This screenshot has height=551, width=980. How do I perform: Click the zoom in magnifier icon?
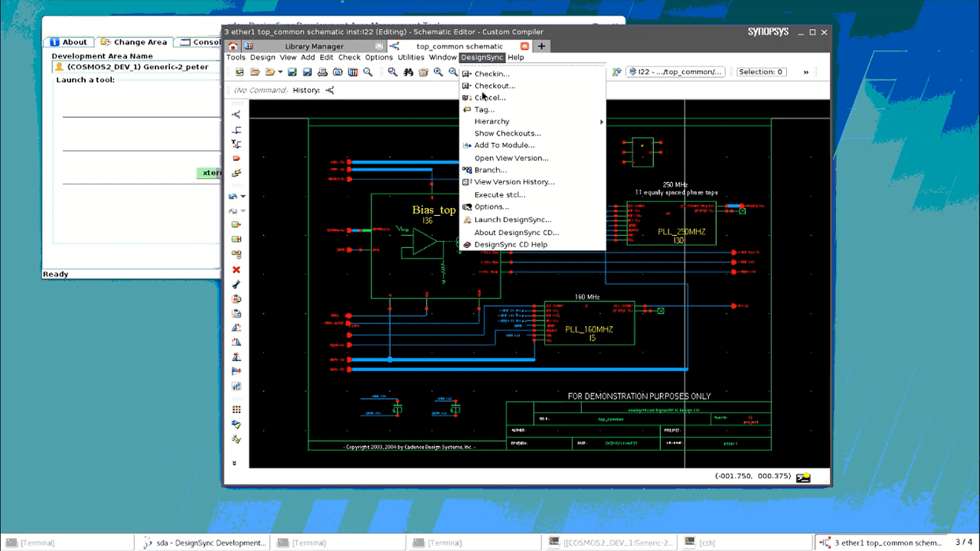pyautogui.click(x=438, y=72)
